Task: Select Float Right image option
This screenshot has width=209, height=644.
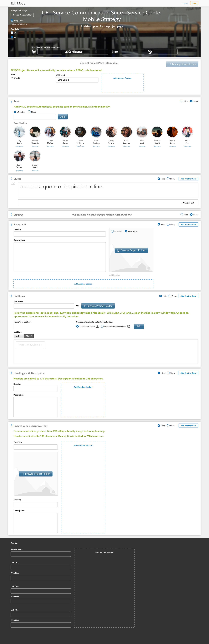Action: click(x=126, y=231)
